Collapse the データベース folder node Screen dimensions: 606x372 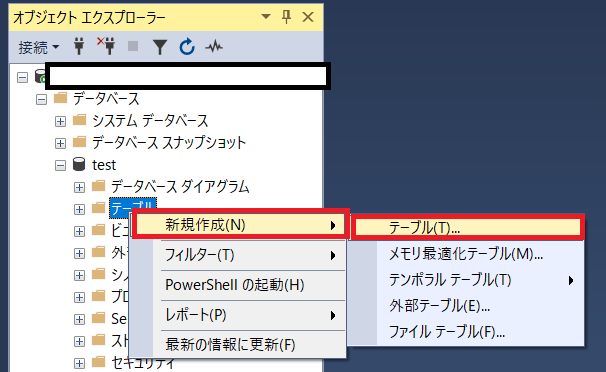pos(41,100)
